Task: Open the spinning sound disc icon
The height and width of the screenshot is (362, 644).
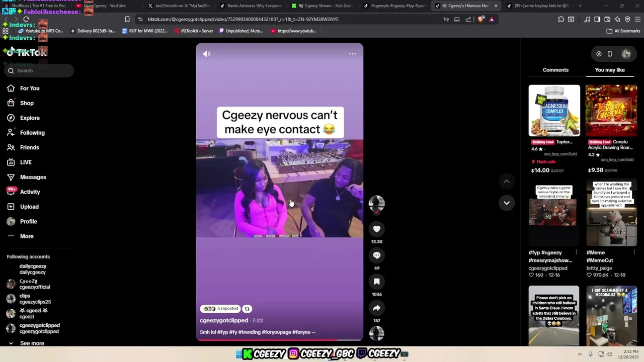Action: coord(376,333)
